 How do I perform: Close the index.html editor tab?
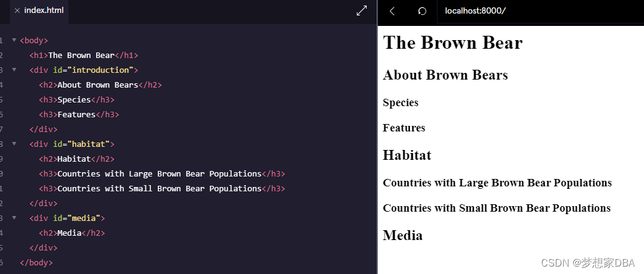coord(17,10)
